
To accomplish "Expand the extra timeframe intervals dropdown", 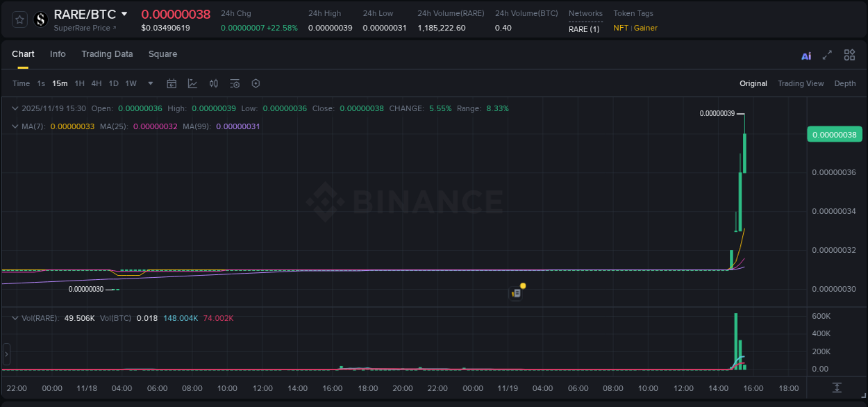I will pos(149,83).
